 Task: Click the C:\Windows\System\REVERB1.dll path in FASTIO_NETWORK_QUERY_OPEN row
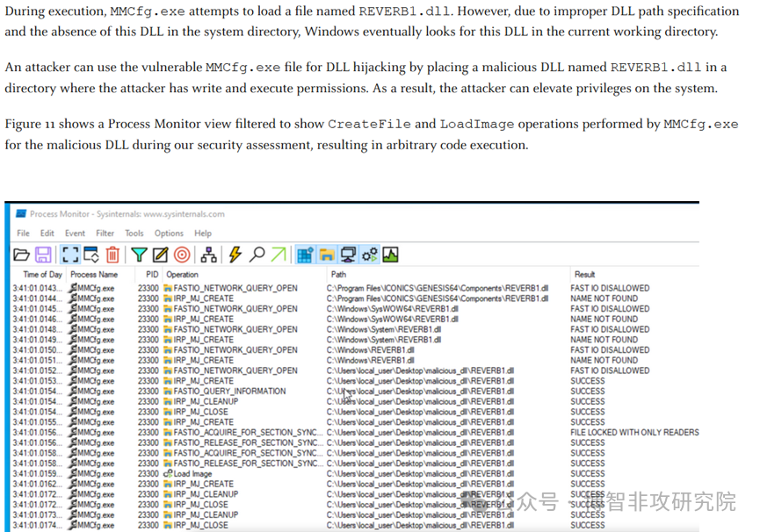click(383, 329)
